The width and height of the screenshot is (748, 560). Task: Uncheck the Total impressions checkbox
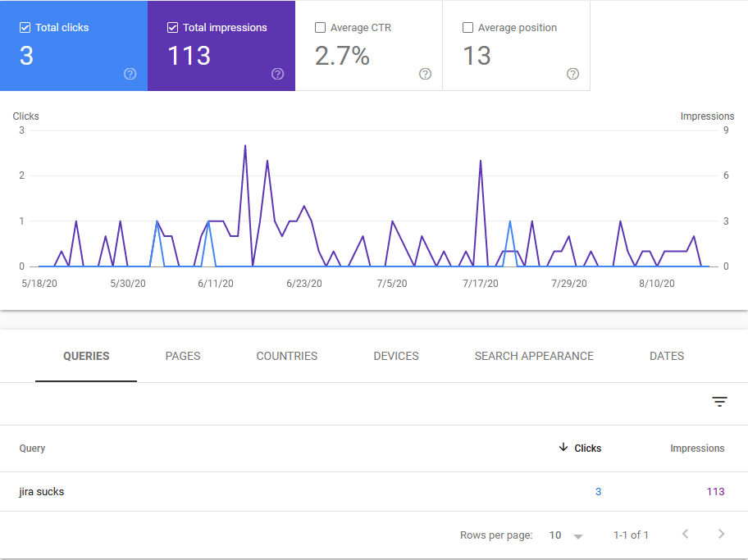[172, 28]
